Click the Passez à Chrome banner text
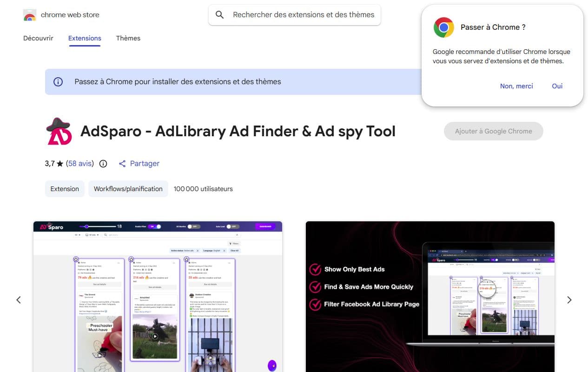 point(178,82)
